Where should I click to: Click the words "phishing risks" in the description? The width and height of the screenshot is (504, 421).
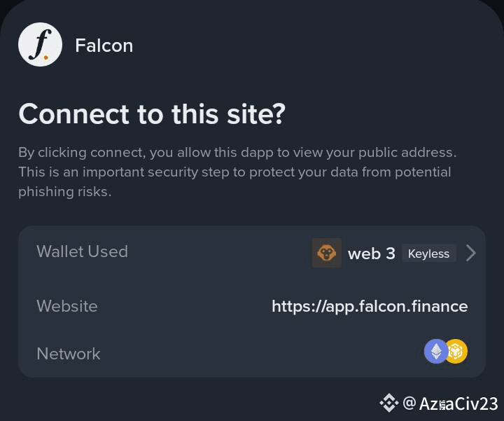click(x=64, y=191)
